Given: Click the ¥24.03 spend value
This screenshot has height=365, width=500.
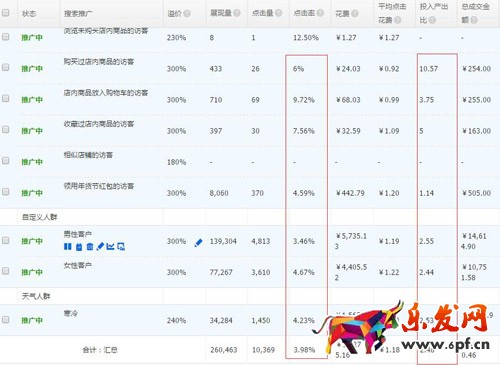Looking at the screenshot, I should 348,69.
